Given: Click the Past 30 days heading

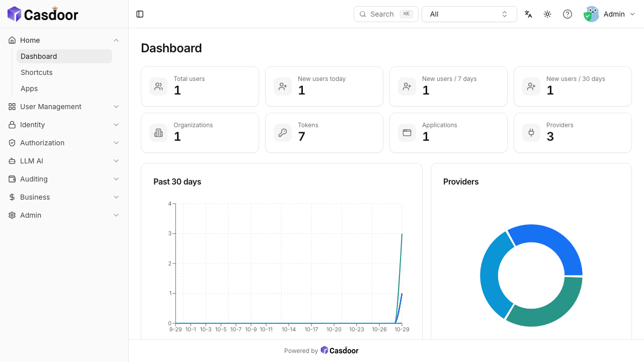Looking at the screenshot, I should (177, 182).
